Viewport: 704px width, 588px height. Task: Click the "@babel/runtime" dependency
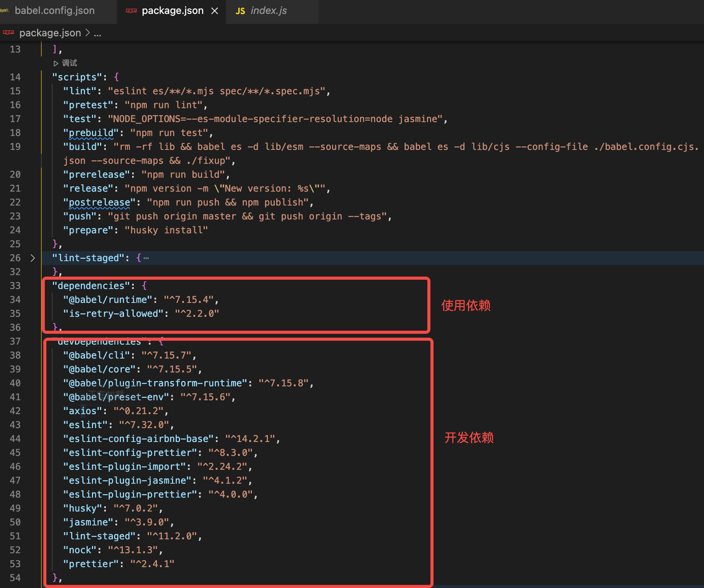pyautogui.click(x=108, y=300)
